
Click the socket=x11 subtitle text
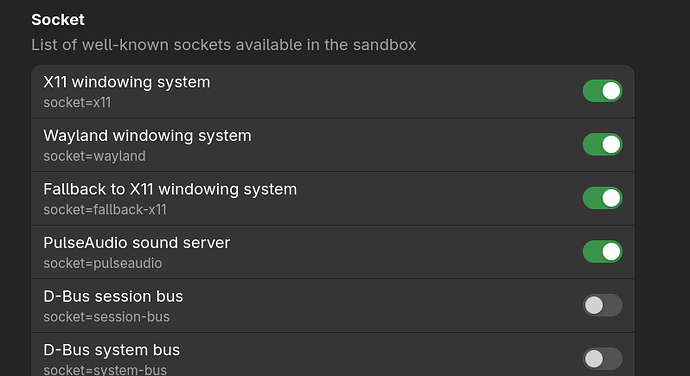[x=77, y=103]
